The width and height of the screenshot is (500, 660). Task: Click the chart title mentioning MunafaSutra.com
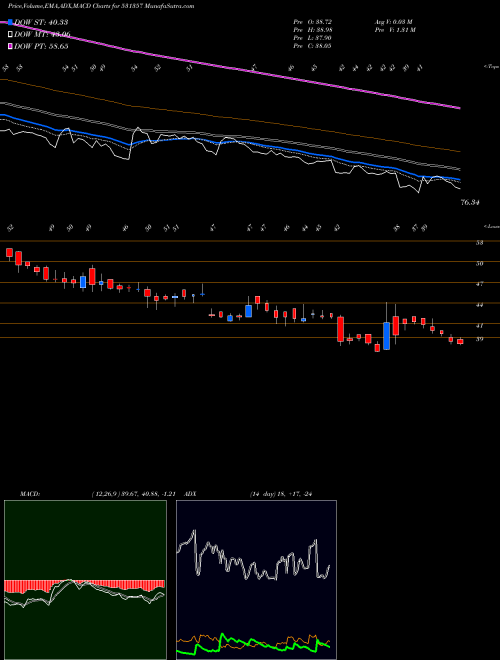[101, 6]
